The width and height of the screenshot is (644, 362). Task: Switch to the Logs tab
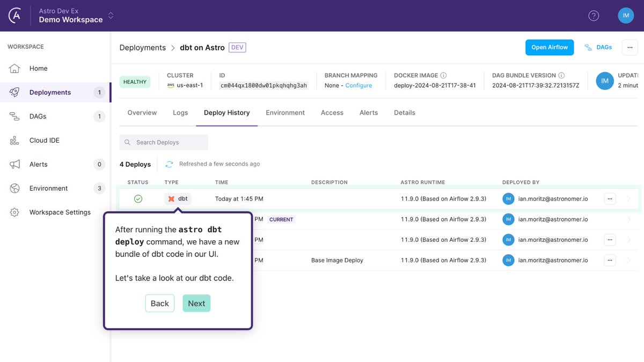pyautogui.click(x=180, y=113)
